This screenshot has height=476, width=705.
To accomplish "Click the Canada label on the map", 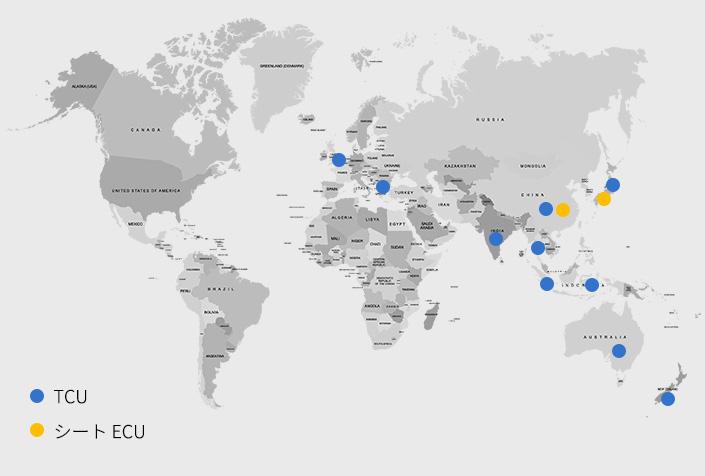I will (x=146, y=130).
